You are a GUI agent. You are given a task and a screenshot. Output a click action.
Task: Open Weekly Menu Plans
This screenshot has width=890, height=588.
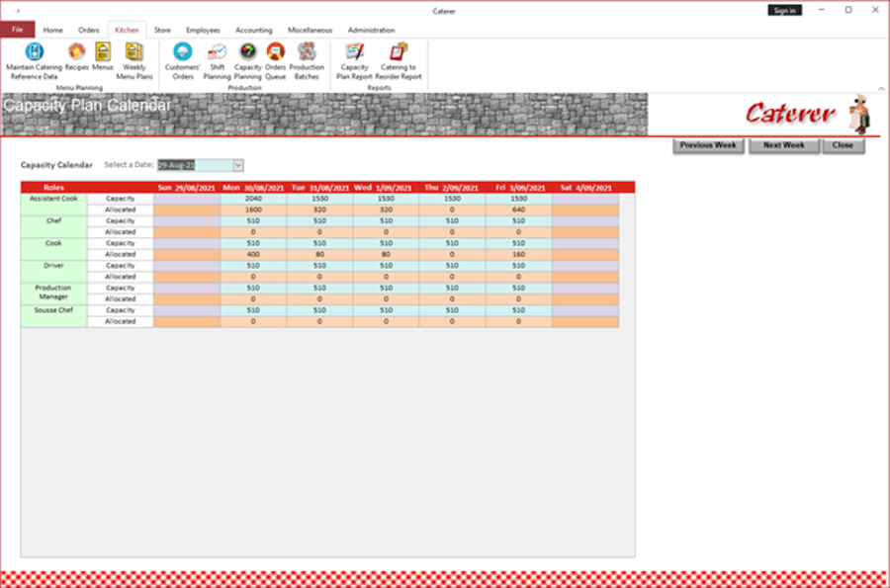tap(134, 61)
